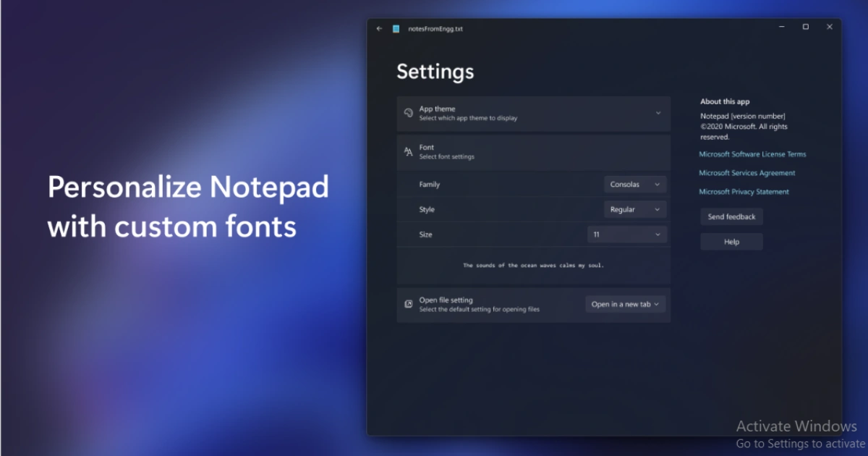Screen dimensions: 868x456
Task: Click the Font settings Aa icon
Action: click(x=407, y=152)
